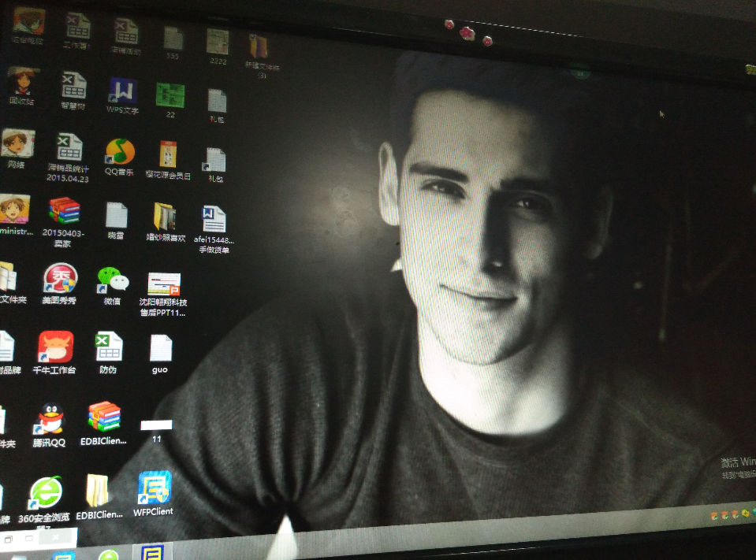The image size is (756, 560).
Task: Open the 360安全浏览器 browser shortcut
Action: click(45, 493)
